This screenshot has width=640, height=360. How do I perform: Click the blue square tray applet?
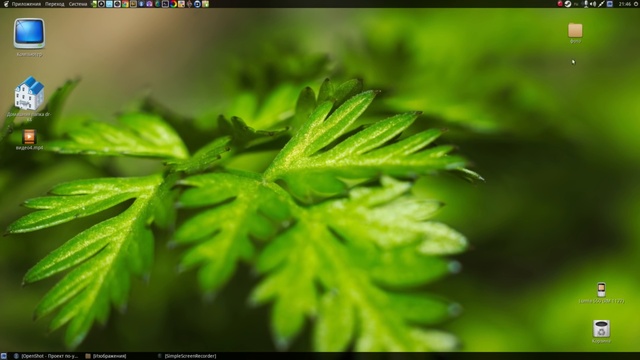pos(610,4)
